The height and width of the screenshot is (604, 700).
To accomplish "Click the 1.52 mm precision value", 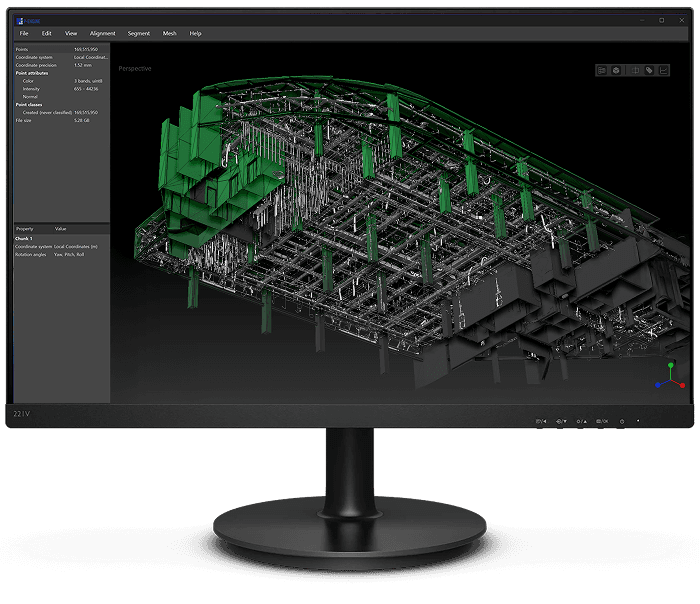I will pos(83,65).
